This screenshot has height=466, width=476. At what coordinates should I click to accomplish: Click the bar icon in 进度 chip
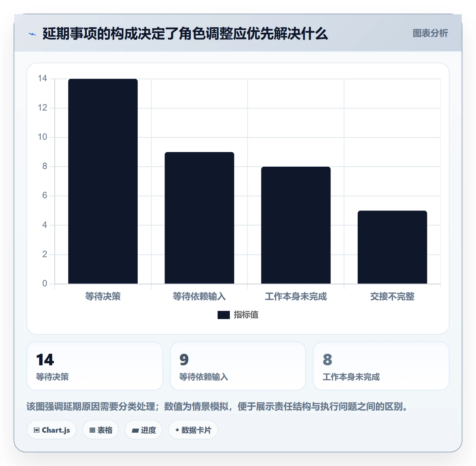135,431
